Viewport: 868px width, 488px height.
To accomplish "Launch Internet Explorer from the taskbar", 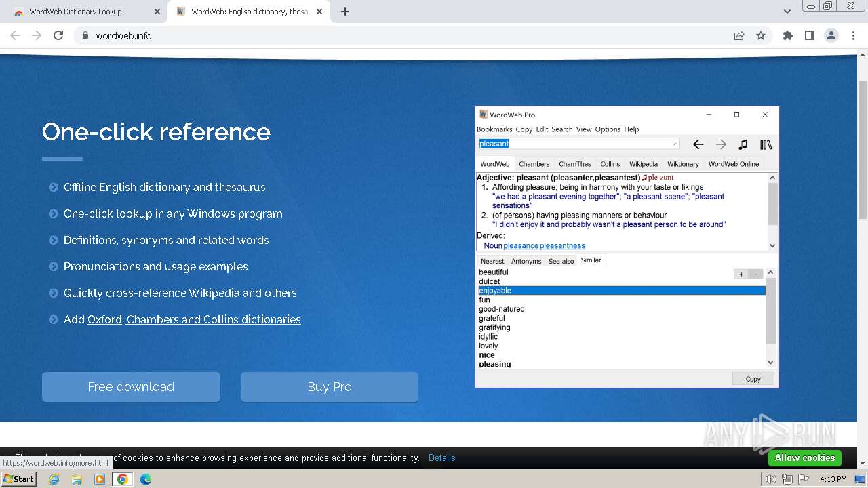I will 54,479.
